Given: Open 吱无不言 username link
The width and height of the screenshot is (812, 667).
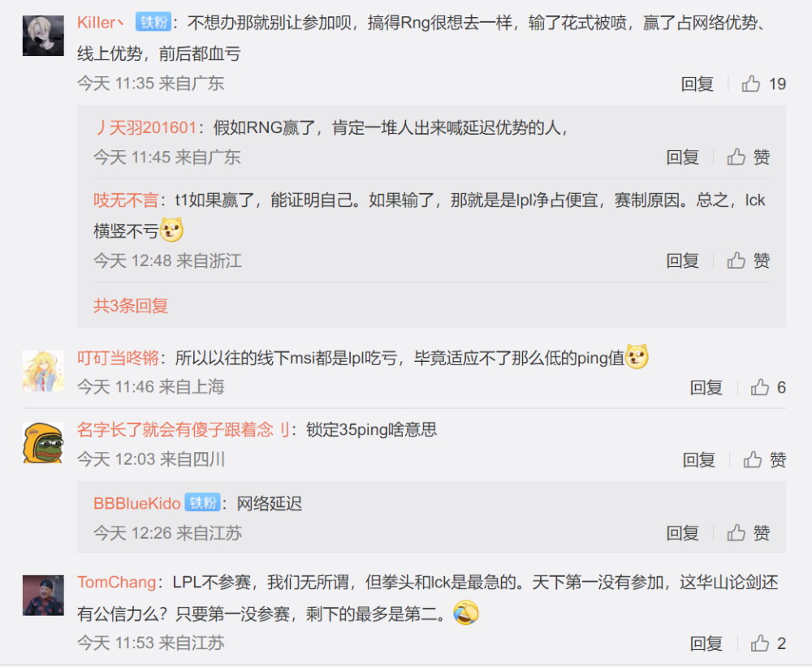Looking at the screenshot, I should 126,200.
